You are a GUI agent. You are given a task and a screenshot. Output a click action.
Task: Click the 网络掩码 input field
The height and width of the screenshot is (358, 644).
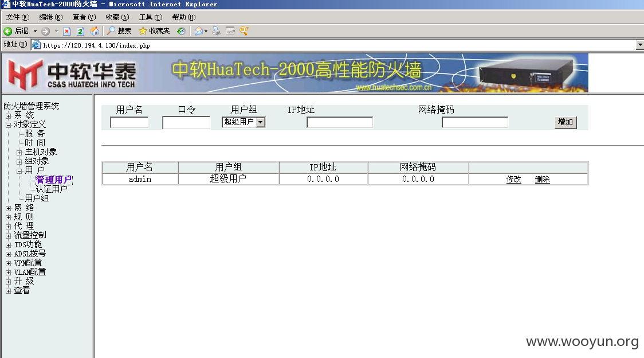(x=475, y=122)
